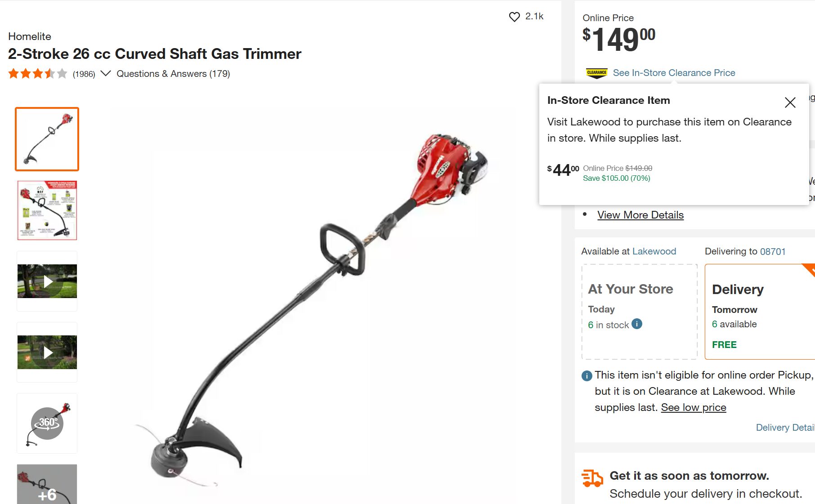Click the heart favorite icon
Viewport: 815px width, 504px height.
tap(514, 17)
